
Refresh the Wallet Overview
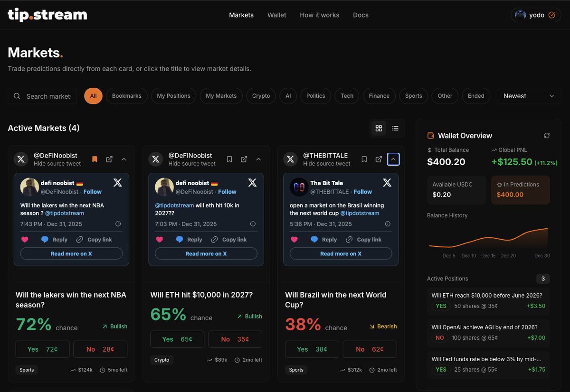coord(547,136)
